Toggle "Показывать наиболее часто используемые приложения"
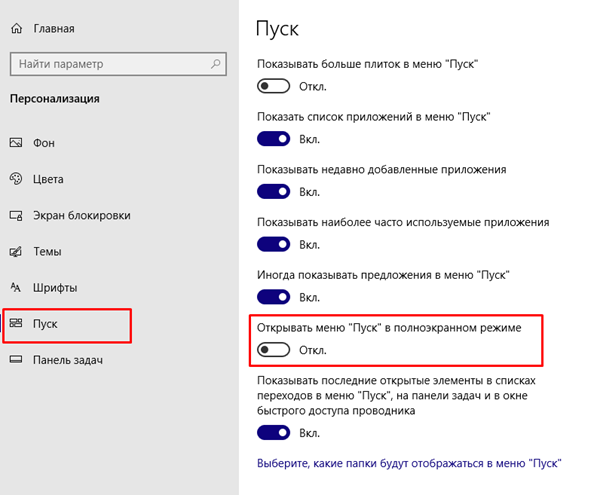 274,244
